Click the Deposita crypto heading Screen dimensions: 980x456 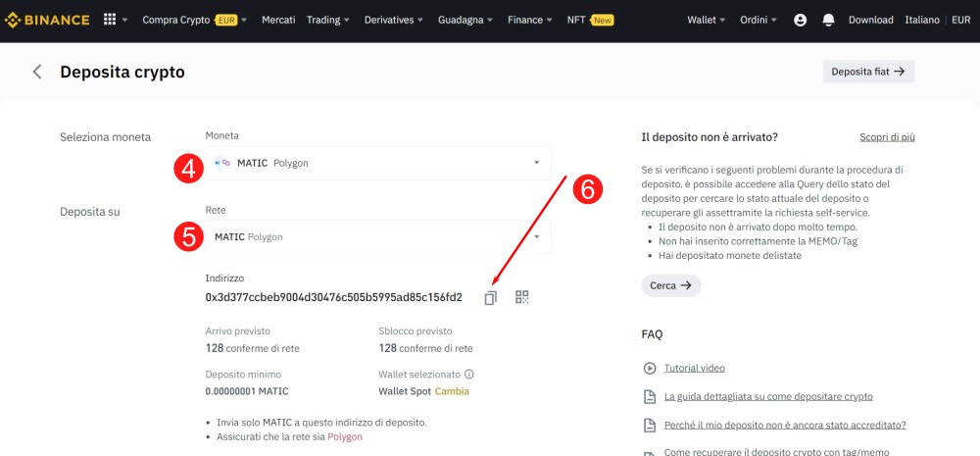point(122,72)
